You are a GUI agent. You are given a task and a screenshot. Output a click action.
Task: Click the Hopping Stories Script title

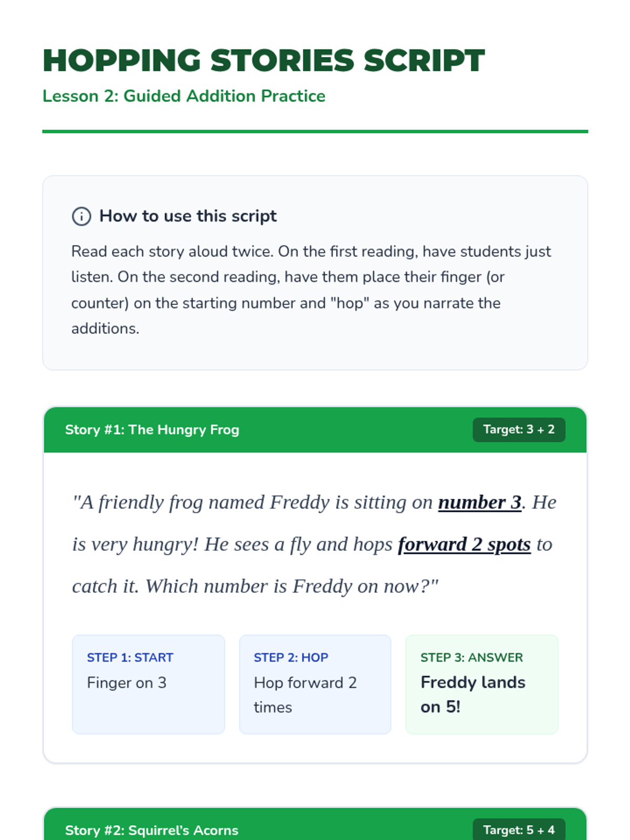click(x=264, y=60)
